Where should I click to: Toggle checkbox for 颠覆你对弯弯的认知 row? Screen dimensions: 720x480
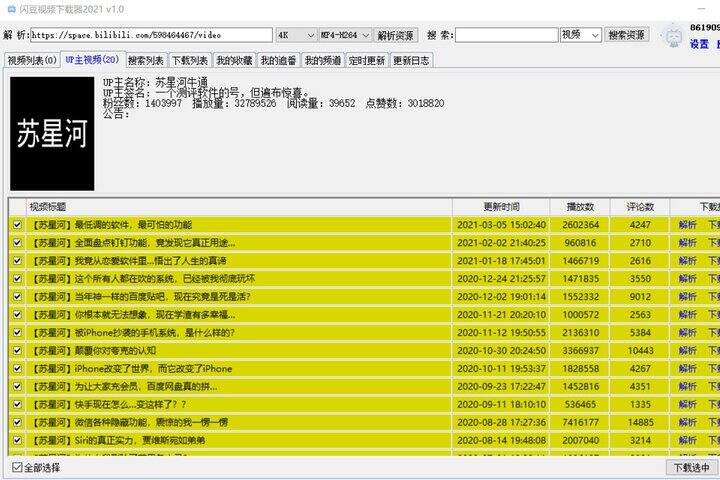(17, 350)
